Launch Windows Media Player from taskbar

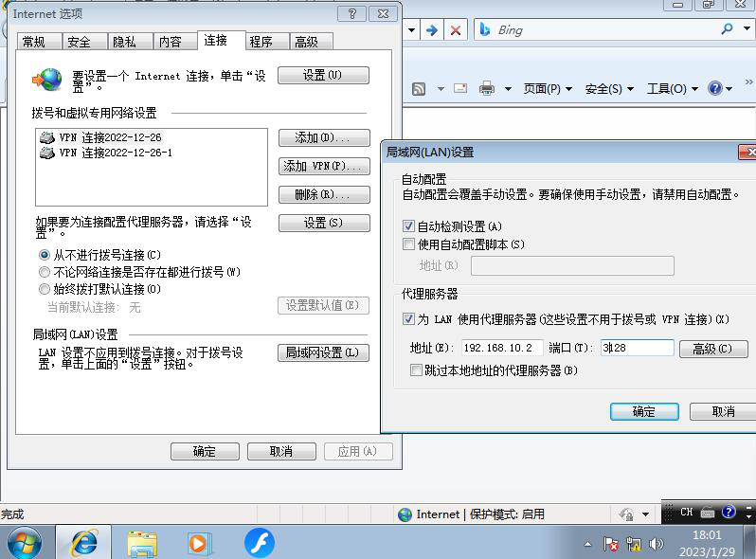tap(199, 544)
